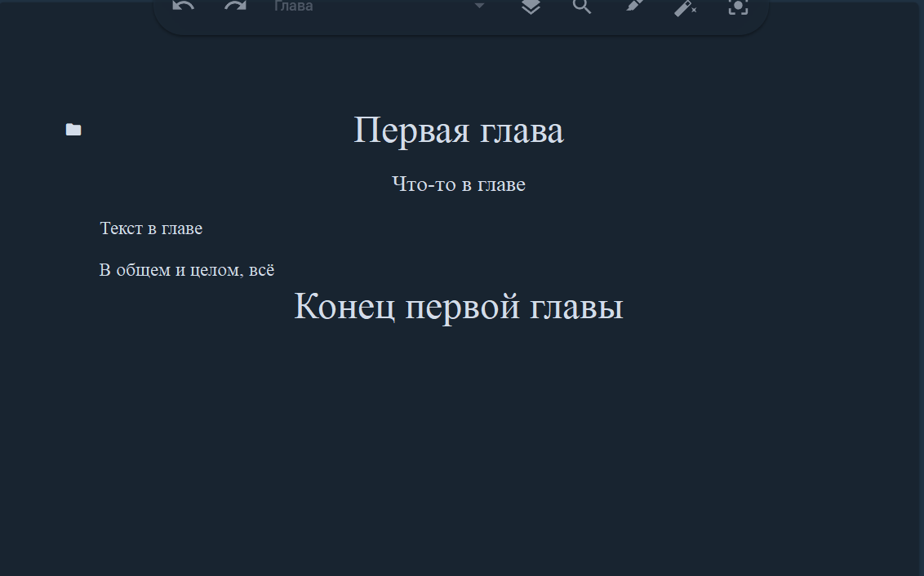Viewport: 924px width, 576px height.
Task: Click the "Первая глава" heading
Action: (459, 129)
